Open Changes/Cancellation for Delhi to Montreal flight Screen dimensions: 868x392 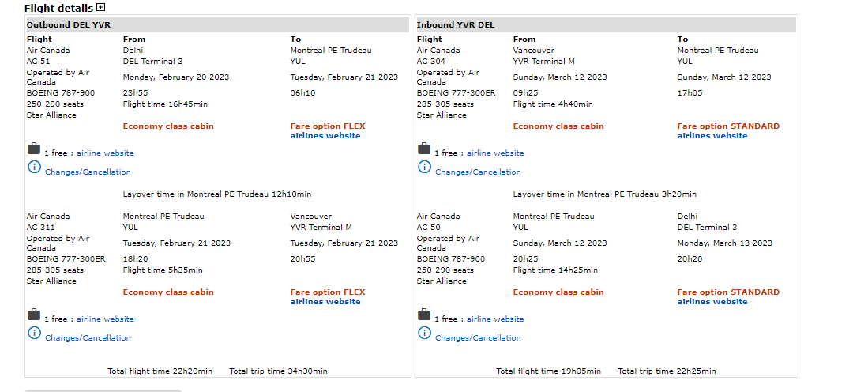(88, 172)
